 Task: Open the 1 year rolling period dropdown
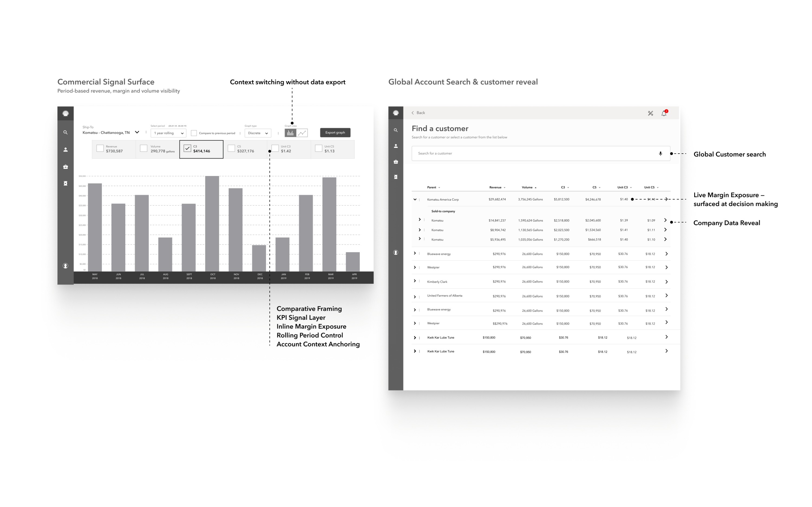coord(168,133)
